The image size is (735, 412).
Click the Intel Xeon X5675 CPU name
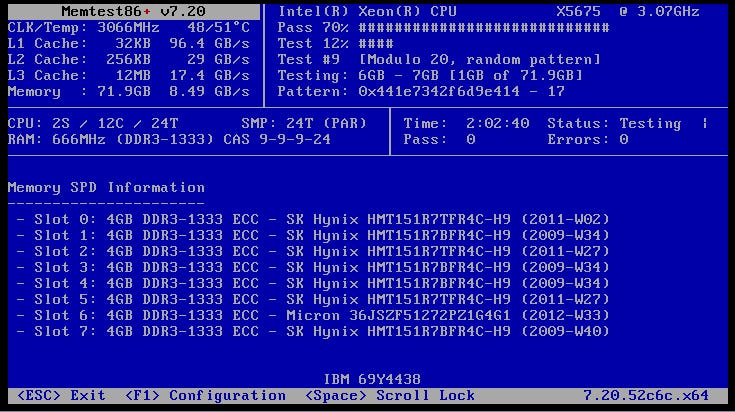[488, 11]
